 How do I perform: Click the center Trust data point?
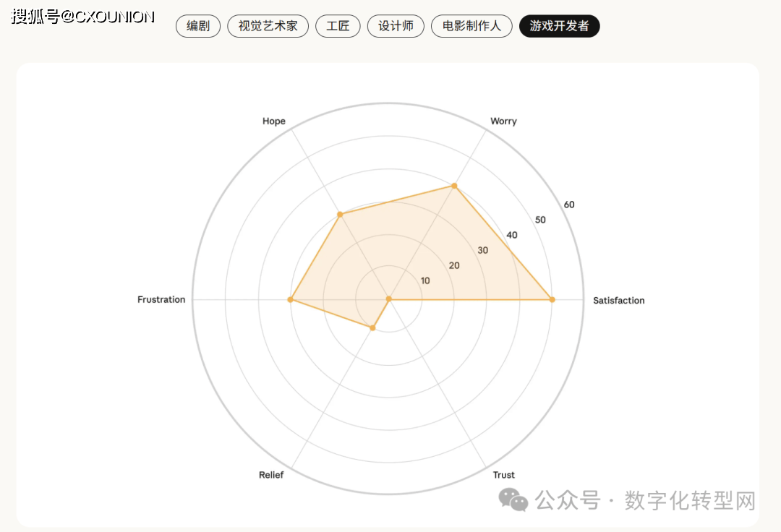coord(389,299)
